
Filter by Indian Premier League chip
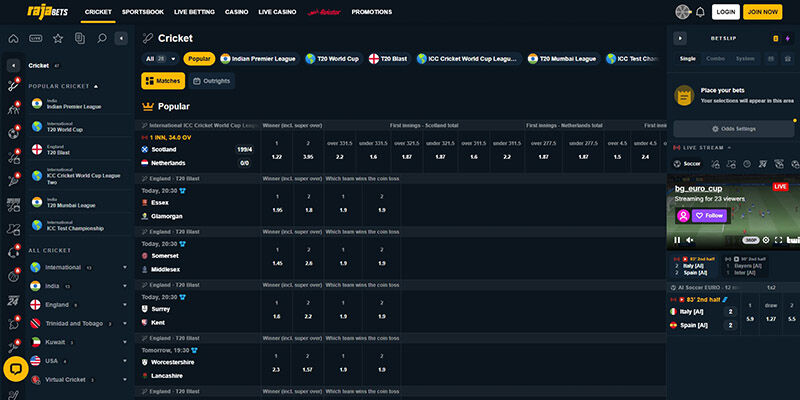pos(258,59)
